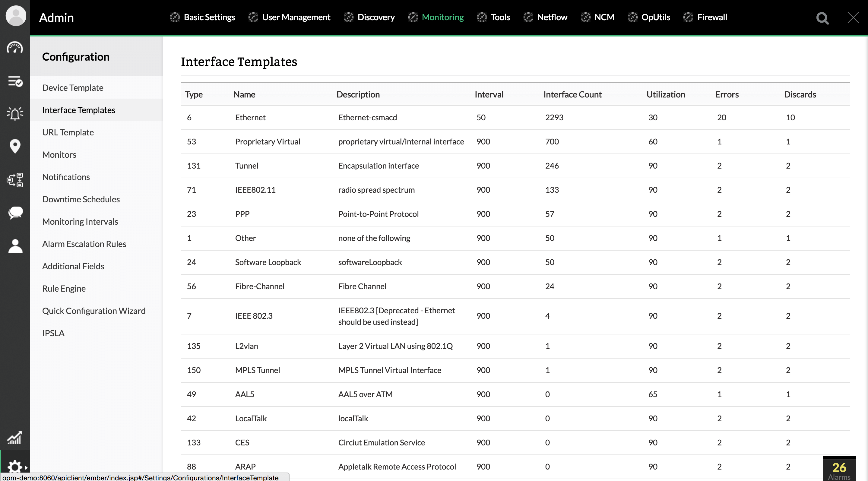Click the chat bubble sidebar icon
The width and height of the screenshot is (868, 481).
15,213
